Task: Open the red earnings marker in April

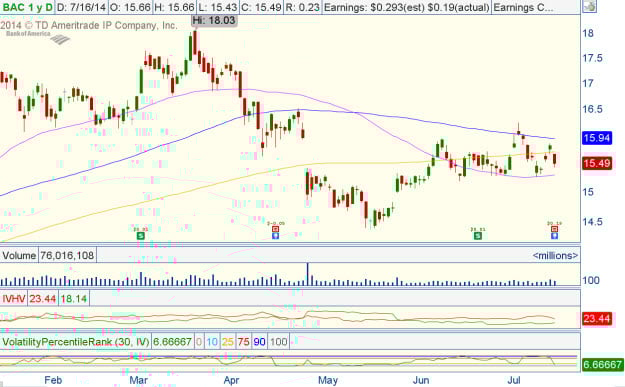Action: (x=275, y=229)
